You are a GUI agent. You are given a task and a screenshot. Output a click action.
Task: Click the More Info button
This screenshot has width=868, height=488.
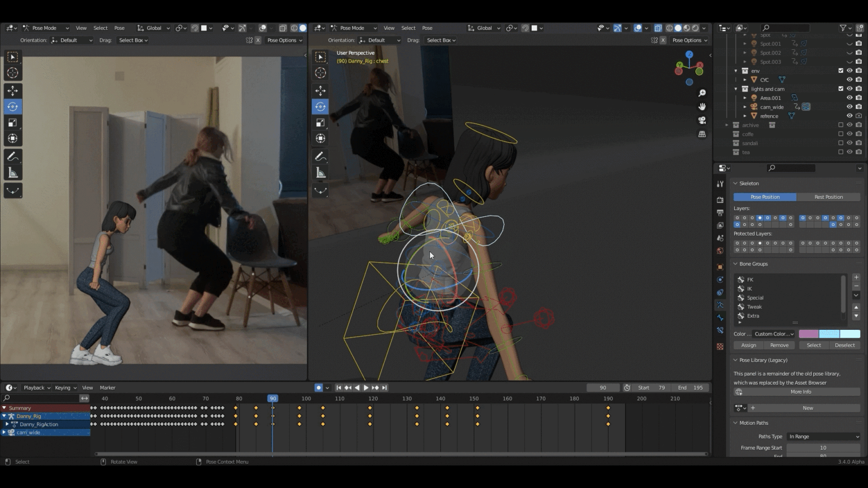tap(801, 392)
